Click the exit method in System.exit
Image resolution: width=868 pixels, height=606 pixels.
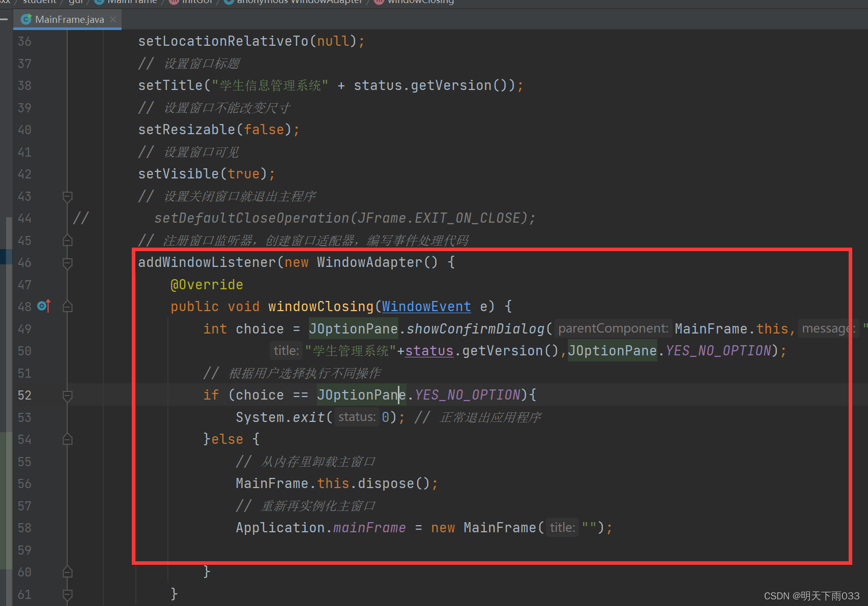pos(309,417)
